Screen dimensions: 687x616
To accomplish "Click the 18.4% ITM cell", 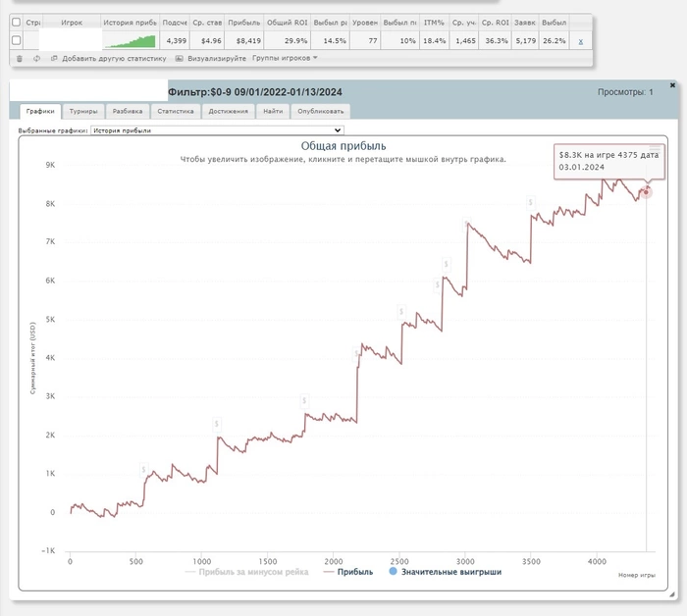I will [x=434, y=41].
